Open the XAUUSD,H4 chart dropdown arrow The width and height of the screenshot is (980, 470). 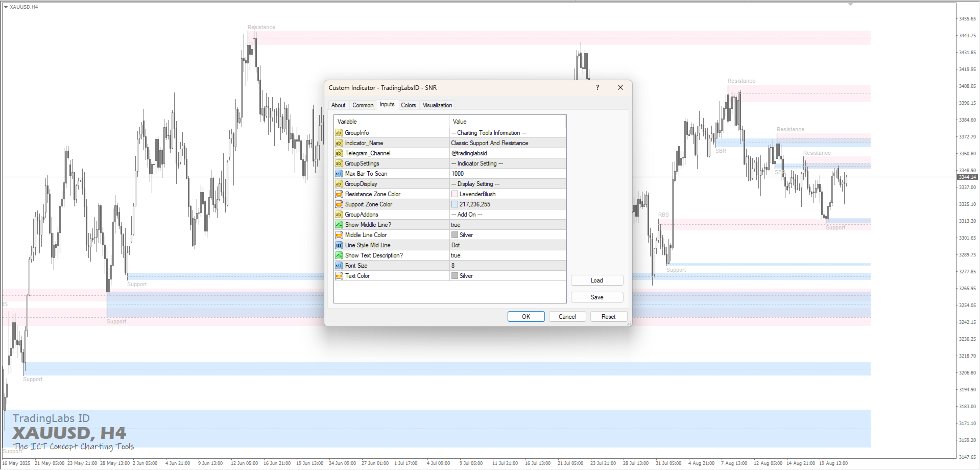click(x=6, y=7)
